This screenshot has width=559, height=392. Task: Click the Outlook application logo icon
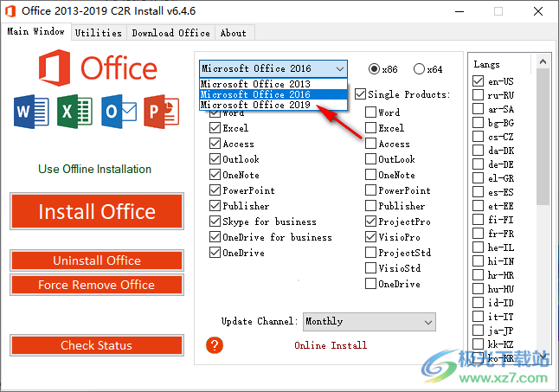(119, 112)
